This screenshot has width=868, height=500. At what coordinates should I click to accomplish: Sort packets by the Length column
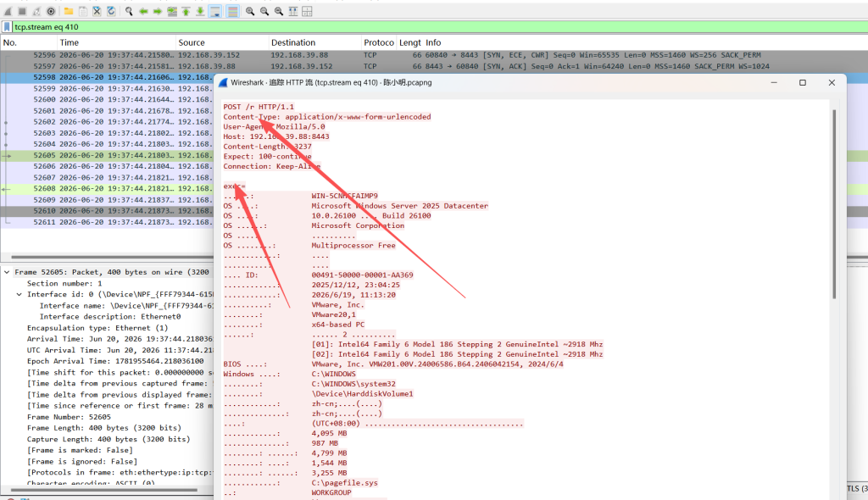409,42
